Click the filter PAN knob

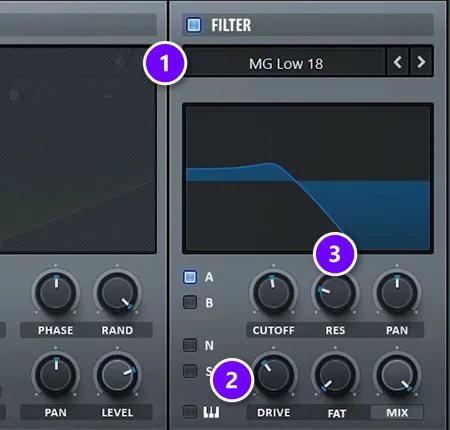pos(397,293)
